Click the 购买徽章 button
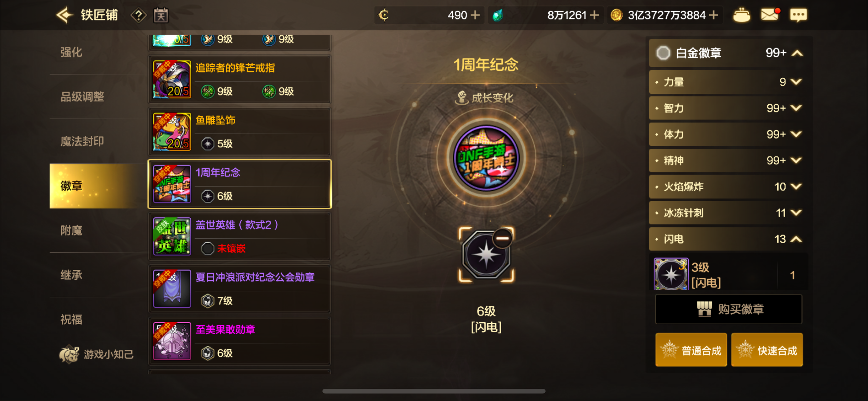This screenshot has width=868, height=401. (728, 309)
